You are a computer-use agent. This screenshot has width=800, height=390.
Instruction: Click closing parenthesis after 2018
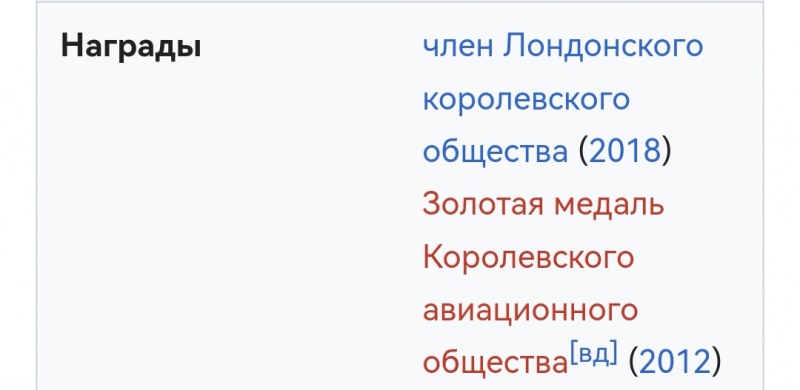[x=666, y=152]
